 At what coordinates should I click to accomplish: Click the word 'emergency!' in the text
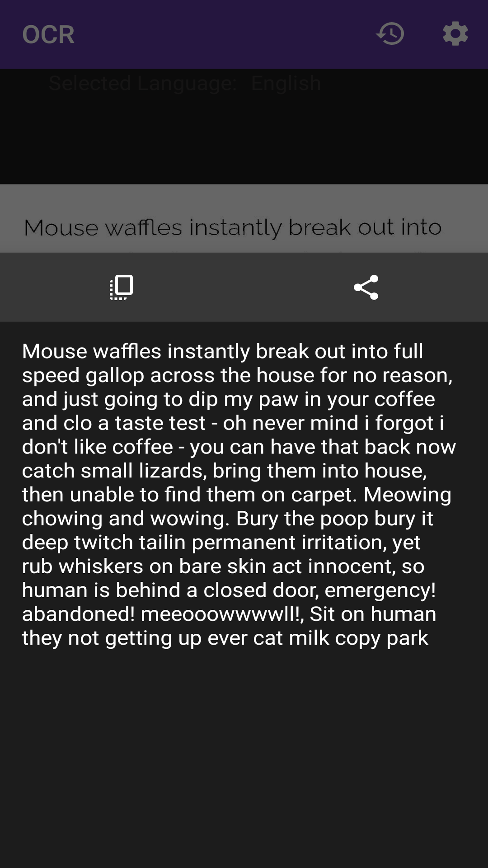(380, 590)
